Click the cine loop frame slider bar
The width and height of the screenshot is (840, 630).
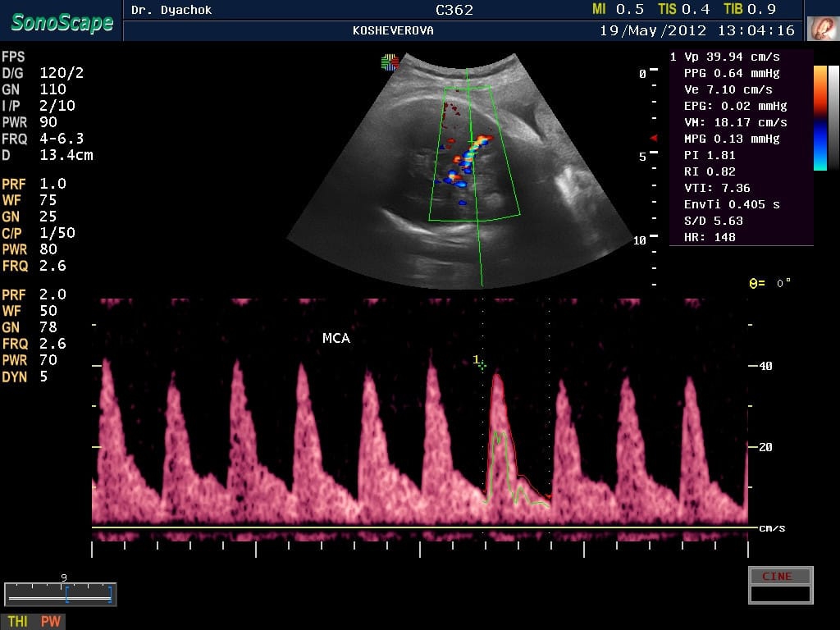click(x=60, y=594)
